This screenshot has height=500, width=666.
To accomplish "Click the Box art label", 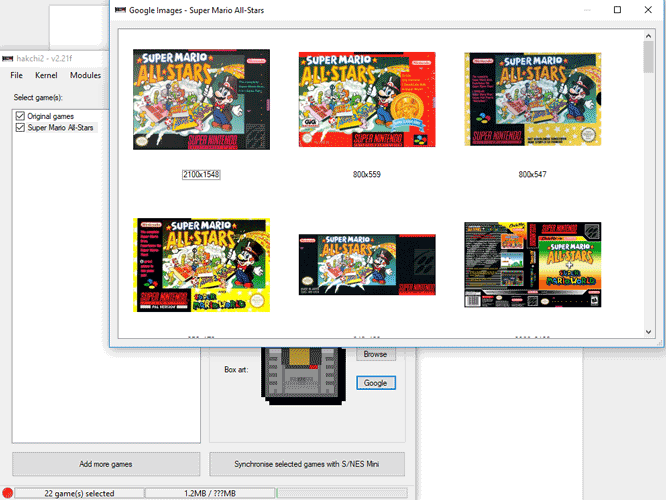I will 236,370.
